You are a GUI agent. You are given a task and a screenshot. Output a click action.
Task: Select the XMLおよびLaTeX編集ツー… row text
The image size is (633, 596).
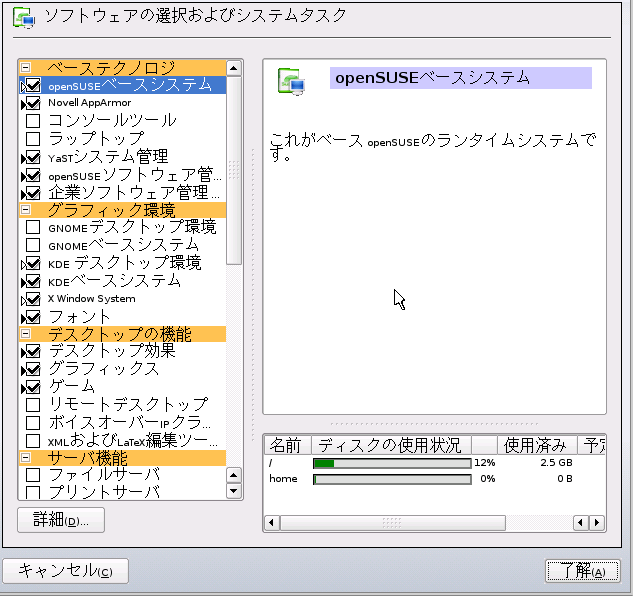(133, 441)
